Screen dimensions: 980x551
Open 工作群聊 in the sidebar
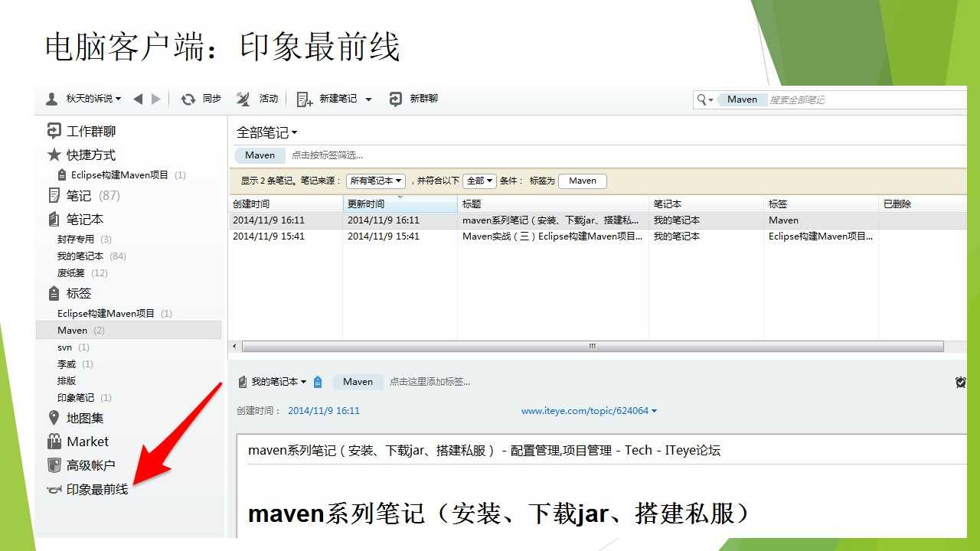[x=82, y=132]
